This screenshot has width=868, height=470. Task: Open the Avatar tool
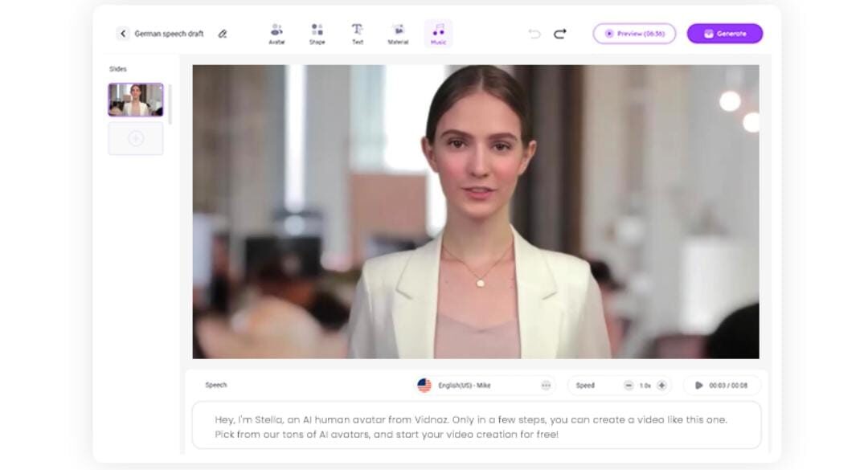click(x=276, y=34)
